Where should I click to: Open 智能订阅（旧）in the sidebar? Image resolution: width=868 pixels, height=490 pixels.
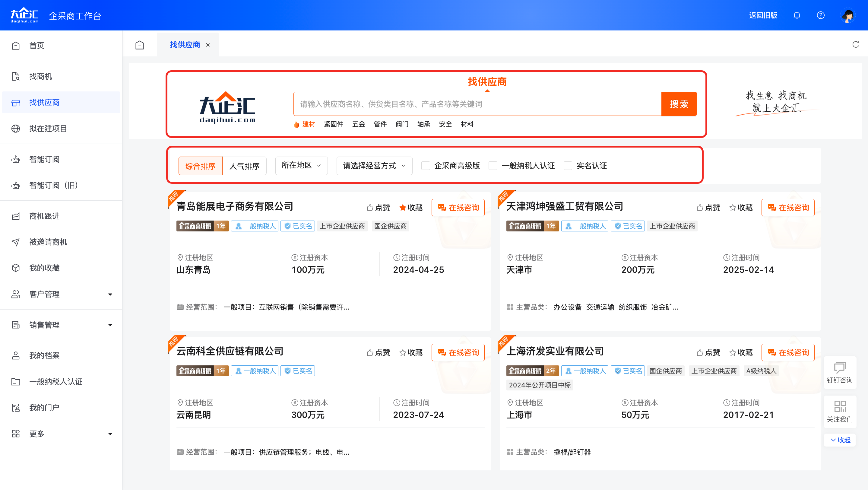[61, 185]
